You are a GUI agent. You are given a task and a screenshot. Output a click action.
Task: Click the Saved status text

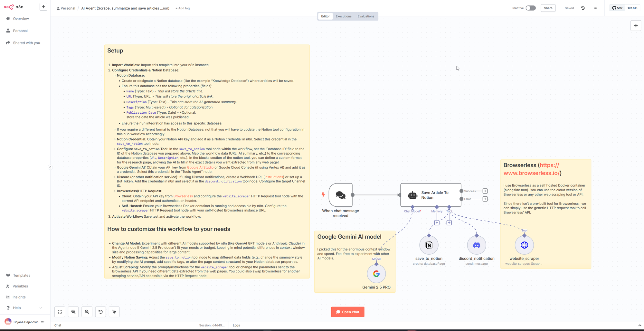pos(569,8)
